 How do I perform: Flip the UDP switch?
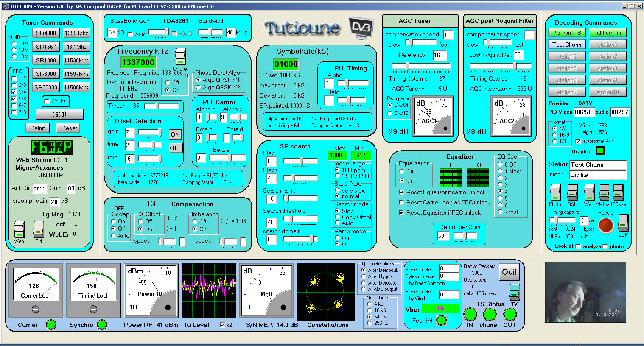point(623,223)
